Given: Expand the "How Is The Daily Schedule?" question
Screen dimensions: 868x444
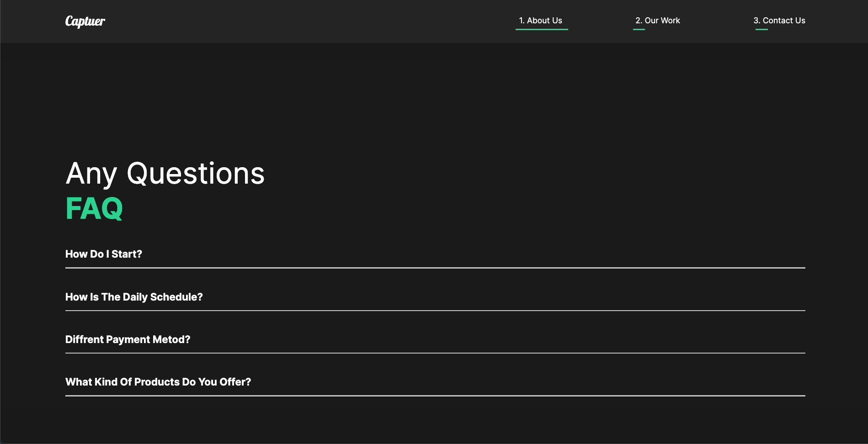Looking at the screenshot, I should point(134,297).
